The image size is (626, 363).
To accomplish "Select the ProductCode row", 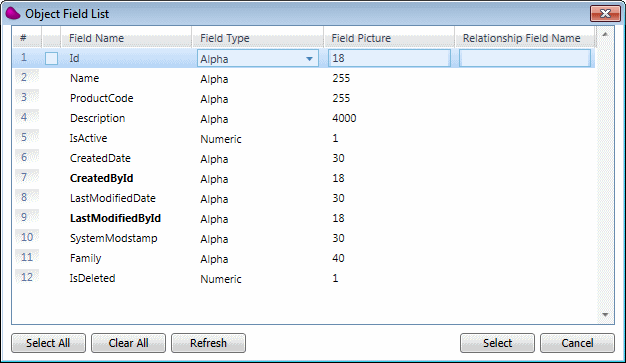I will coord(303,98).
